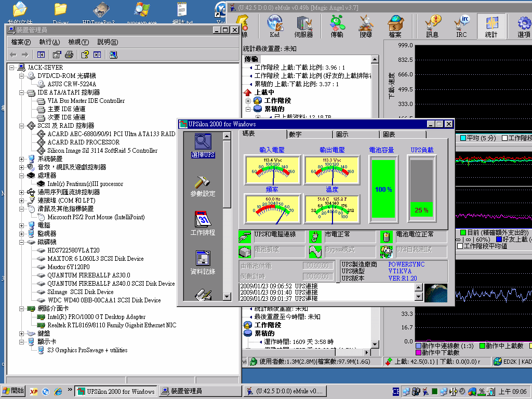Viewport: 532px width, 399px height.
Task: Click Print icon in Device Manager toolbar
Action: point(69,55)
